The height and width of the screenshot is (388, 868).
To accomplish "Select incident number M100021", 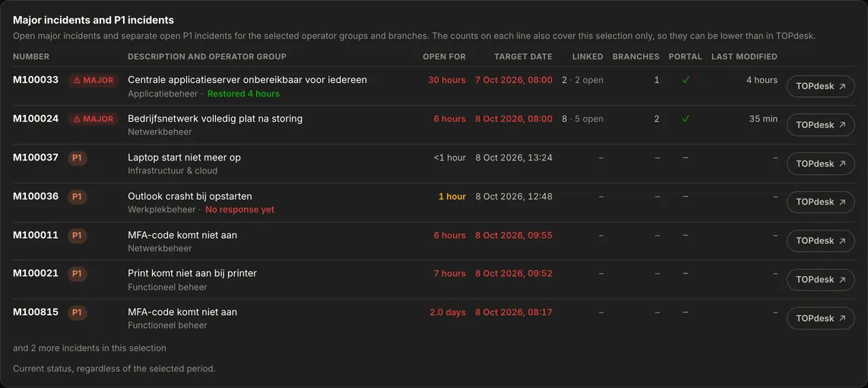I will 36,273.
